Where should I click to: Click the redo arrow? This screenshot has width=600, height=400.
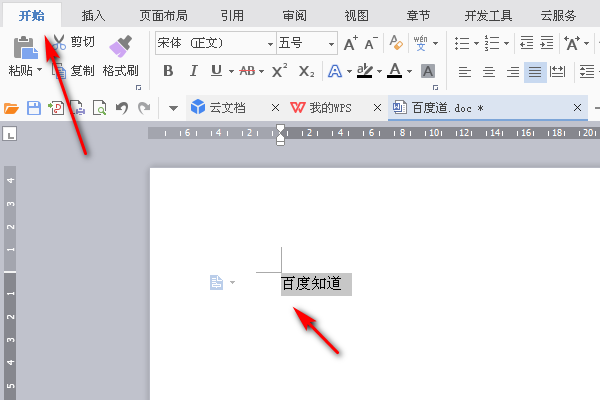pos(144,108)
